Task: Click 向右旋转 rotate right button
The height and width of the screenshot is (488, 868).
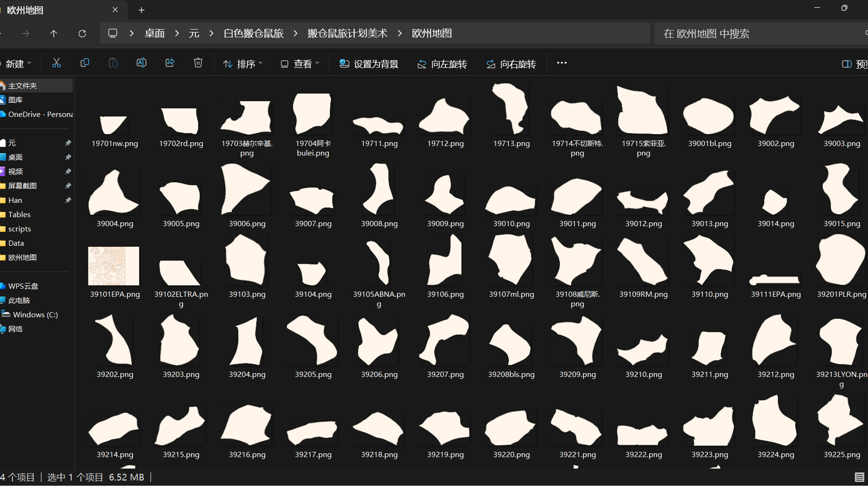Action: pos(511,64)
